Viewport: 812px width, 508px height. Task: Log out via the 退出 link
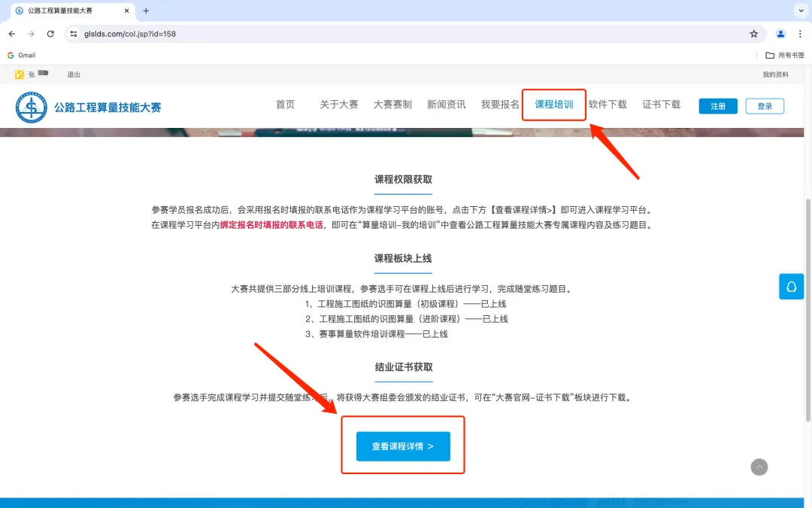[x=73, y=75]
